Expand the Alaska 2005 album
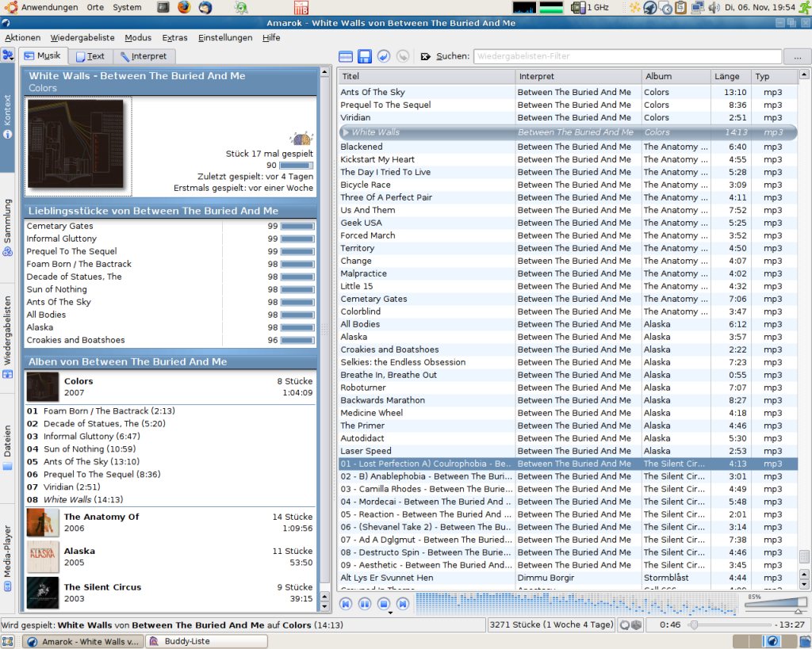Viewport: 812px width, 649px height. 170,557
